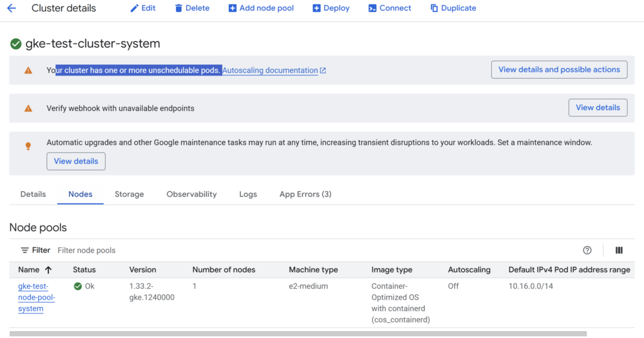This screenshot has height=338, width=644.
Task: Click the Deploy text label
Action: pos(336,8)
